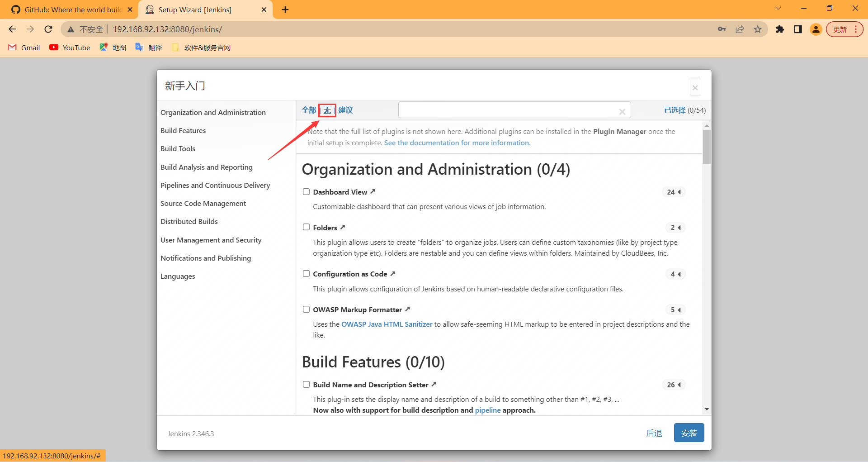This screenshot has height=462, width=868.
Task: Select all plugins with 全部
Action: (x=309, y=110)
